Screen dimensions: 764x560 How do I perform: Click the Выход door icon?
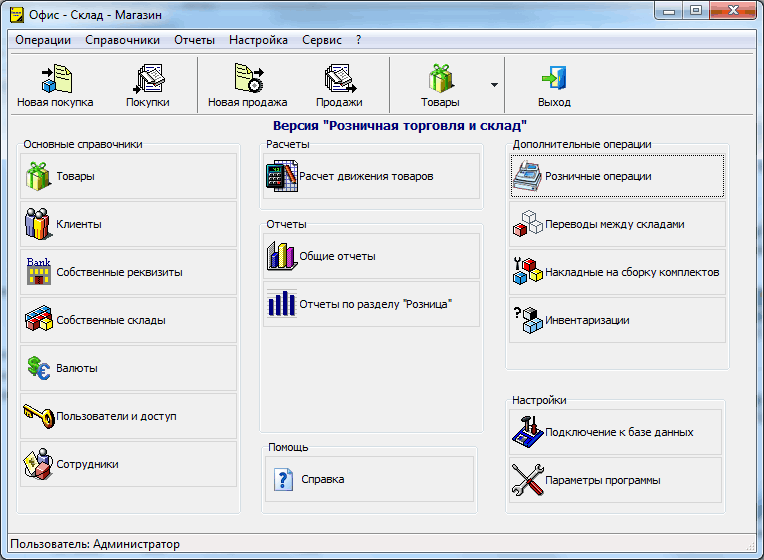tap(553, 79)
